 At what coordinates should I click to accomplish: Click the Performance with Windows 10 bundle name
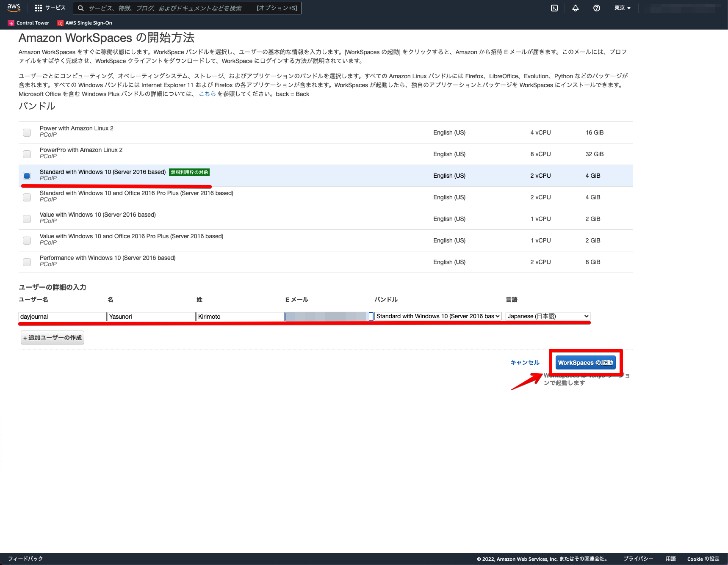tap(108, 258)
